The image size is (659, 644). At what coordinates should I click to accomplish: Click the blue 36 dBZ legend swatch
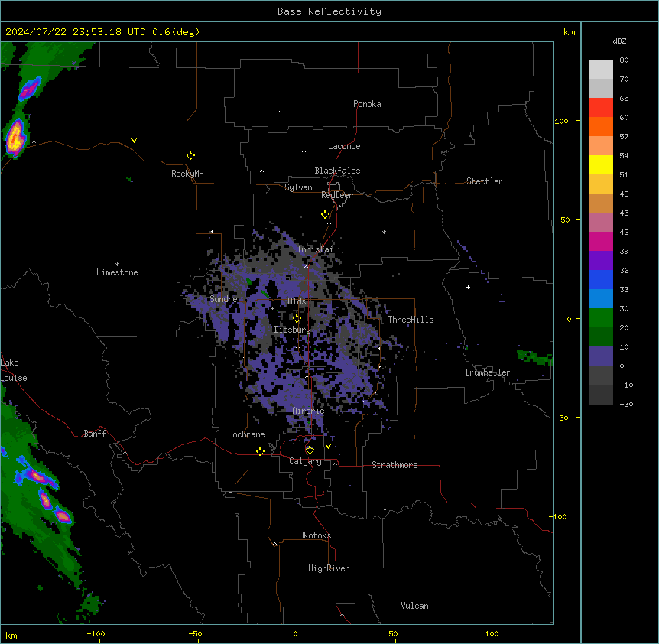click(x=601, y=279)
